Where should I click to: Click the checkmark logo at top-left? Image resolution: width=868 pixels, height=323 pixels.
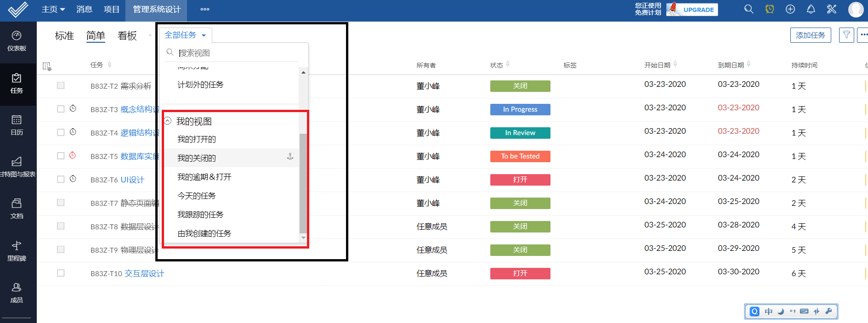click(x=18, y=9)
